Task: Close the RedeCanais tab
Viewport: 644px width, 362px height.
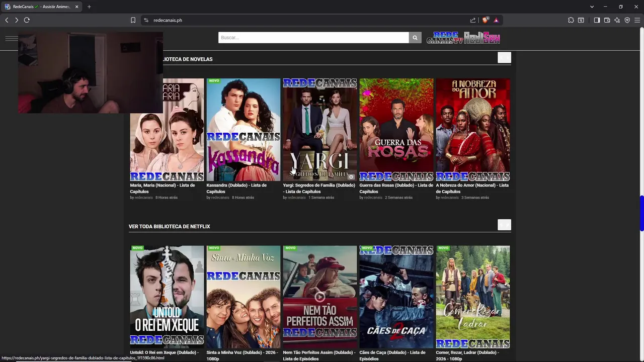Action: tap(77, 7)
